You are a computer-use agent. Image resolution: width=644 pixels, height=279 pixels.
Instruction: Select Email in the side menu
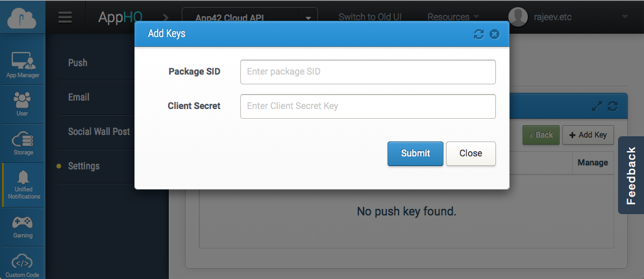pyautogui.click(x=79, y=97)
